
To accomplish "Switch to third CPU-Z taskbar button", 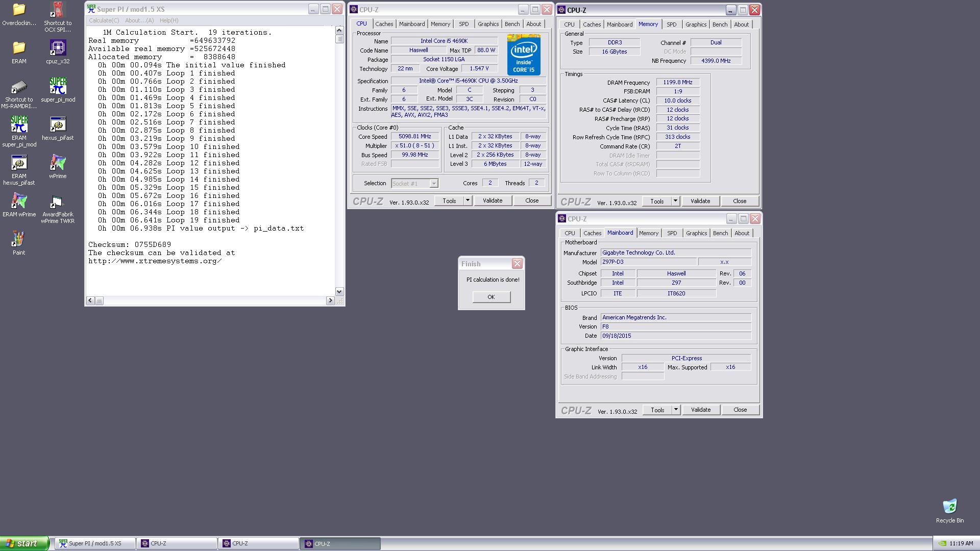I will 340,544.
